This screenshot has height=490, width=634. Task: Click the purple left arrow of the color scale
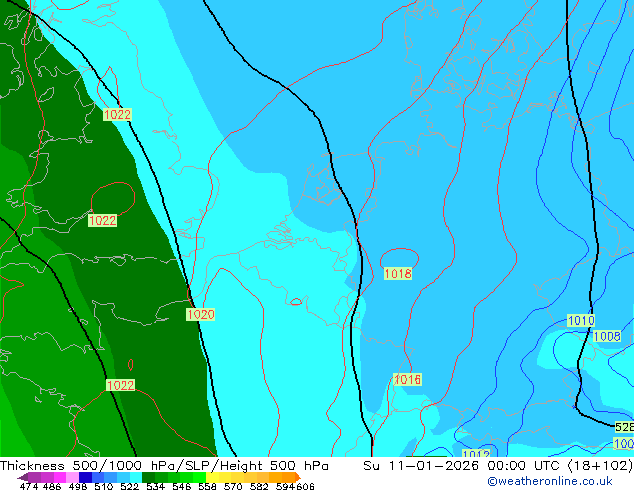[x=23, y=477]
